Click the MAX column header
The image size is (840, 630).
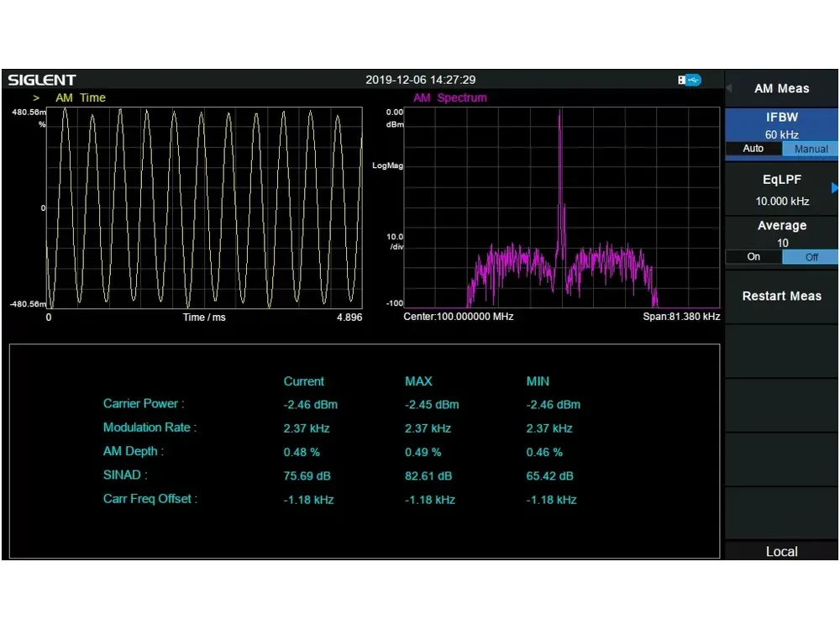pyautogui.click(x=418, y=381)
